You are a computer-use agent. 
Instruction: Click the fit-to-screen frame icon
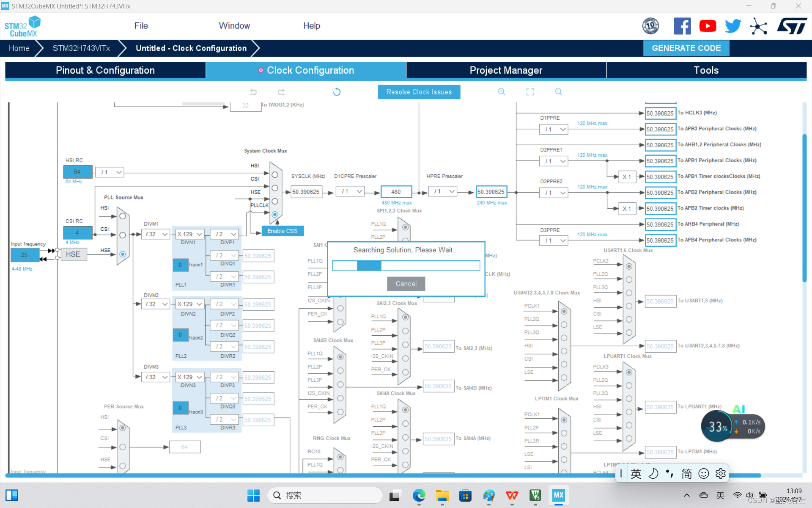[530, 92]
